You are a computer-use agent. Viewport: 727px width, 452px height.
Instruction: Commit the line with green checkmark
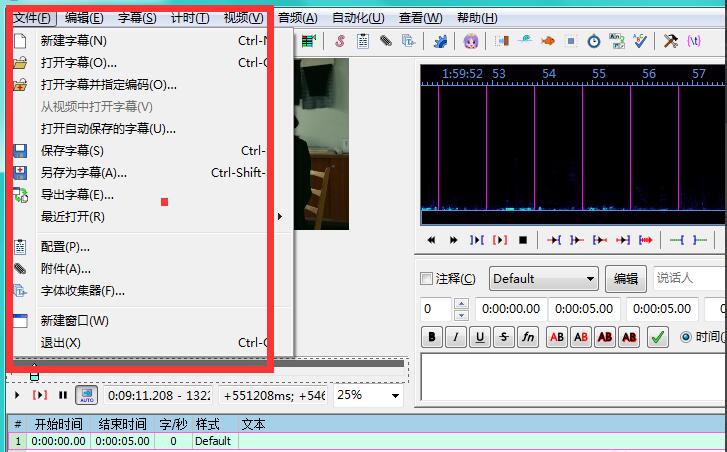pyautogui.click(x=657, y=337)
